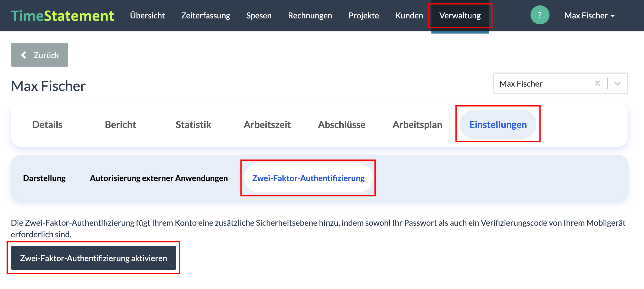
Task: Open the Bericht tab
Action: [x=120, y=125]
